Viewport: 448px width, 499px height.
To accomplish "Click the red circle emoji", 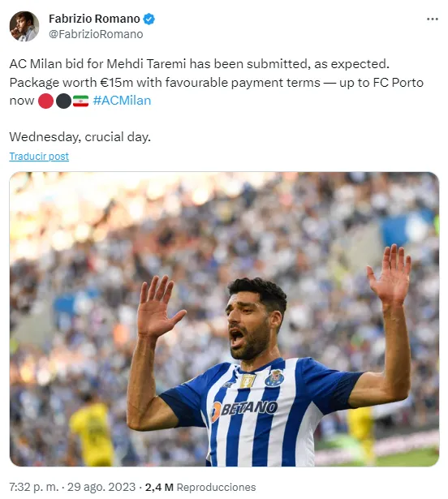I will coord(45,101).
